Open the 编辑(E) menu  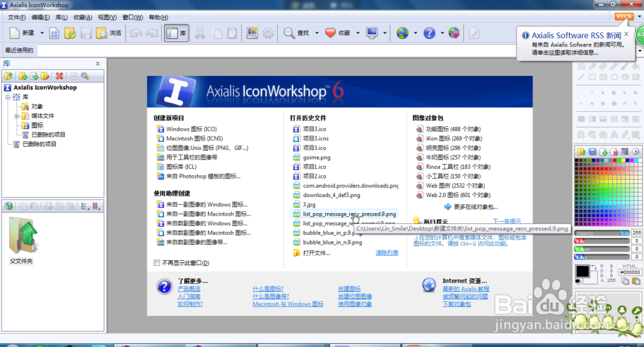(40, 17)
